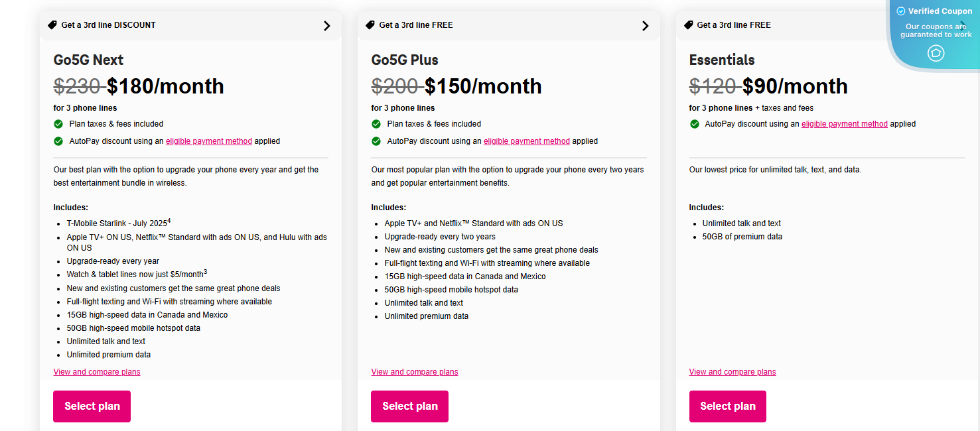This screenshot has height=431, width=980.
Task: Select plan for Go5G Next
Action: coord(92,406)
